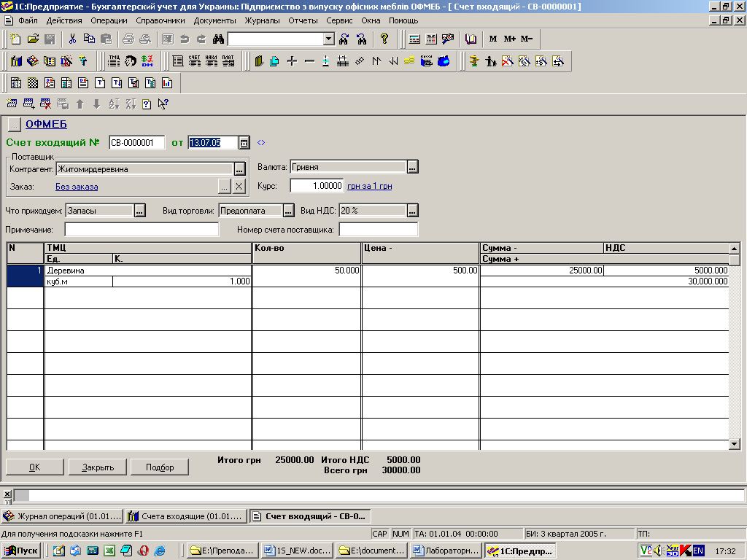Viewport: 747px width, 560px height.
Task: Click the New document toolbar icon
Action: click(x=16, y=39)
